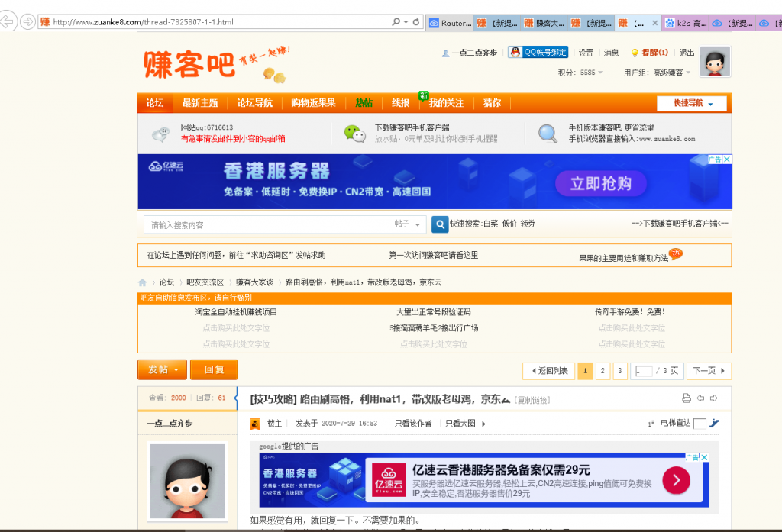The width and height of the screenshot is (782, 532).
Task: Open 购物返果果 in navigation bar
Action: [x=313, y=103]
